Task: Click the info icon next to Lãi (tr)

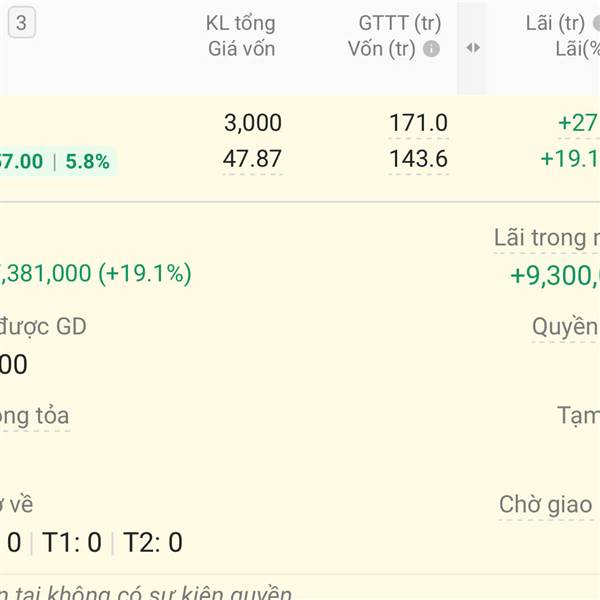Action: click(597, 23)
